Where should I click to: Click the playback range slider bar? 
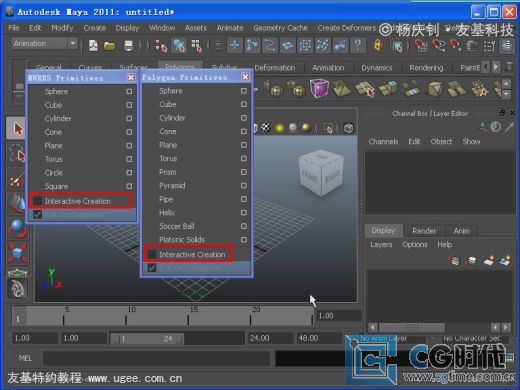147,339
